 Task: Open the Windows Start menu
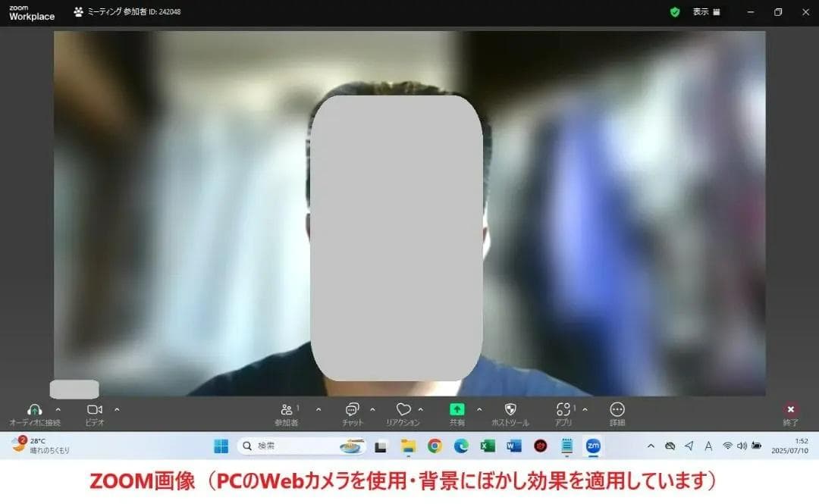[221, 446]
